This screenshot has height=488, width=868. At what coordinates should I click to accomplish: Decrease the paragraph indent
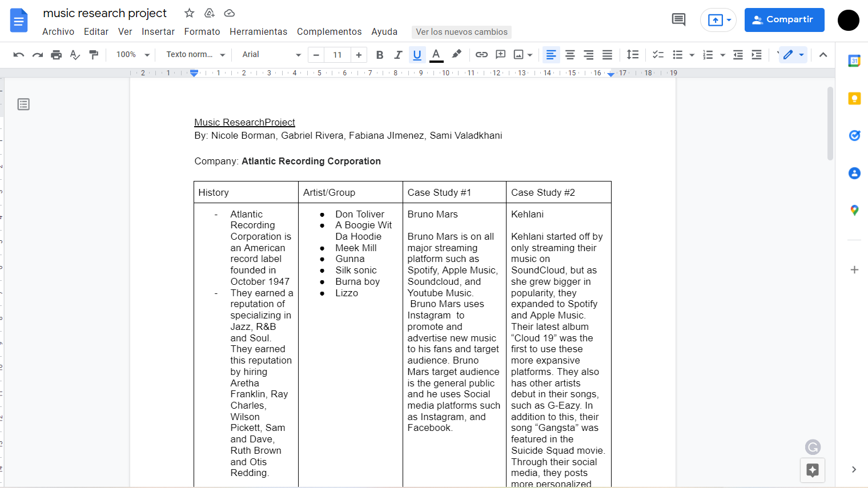[738, 55]
